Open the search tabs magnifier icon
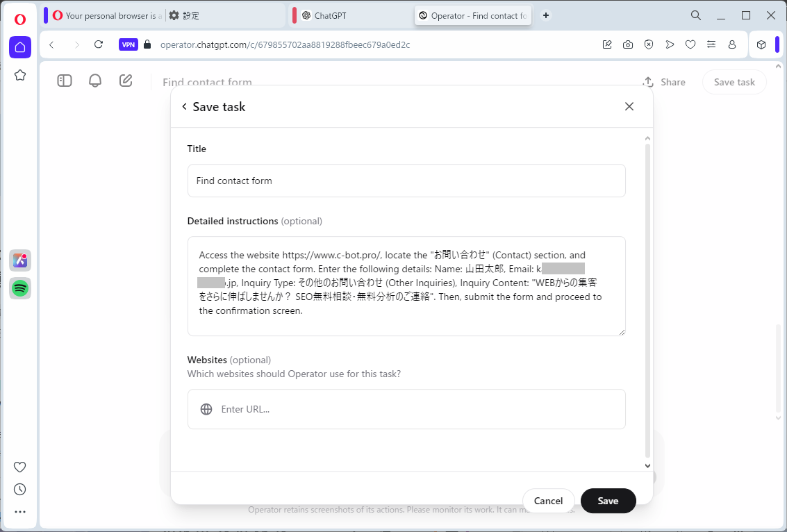This screenshot has height=532, width=787. pyautogui.click(x=695, y=15)
